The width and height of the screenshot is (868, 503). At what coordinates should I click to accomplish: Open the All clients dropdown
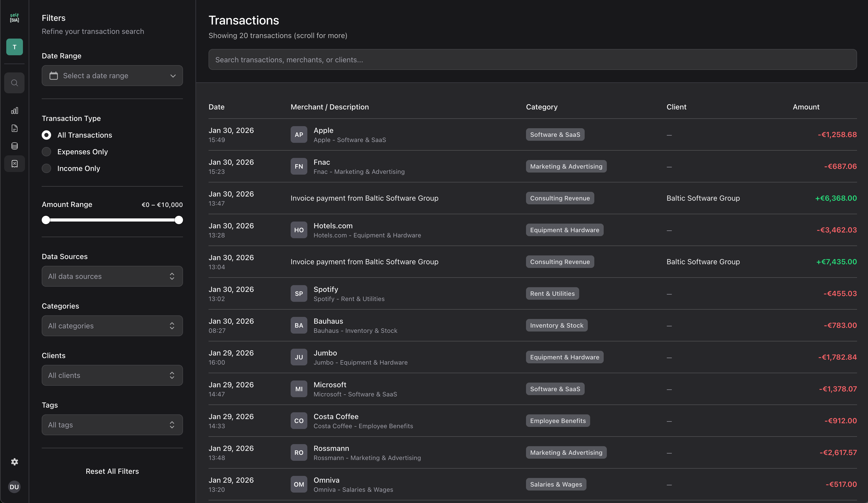pyautogui.click(x=112, y=375)
